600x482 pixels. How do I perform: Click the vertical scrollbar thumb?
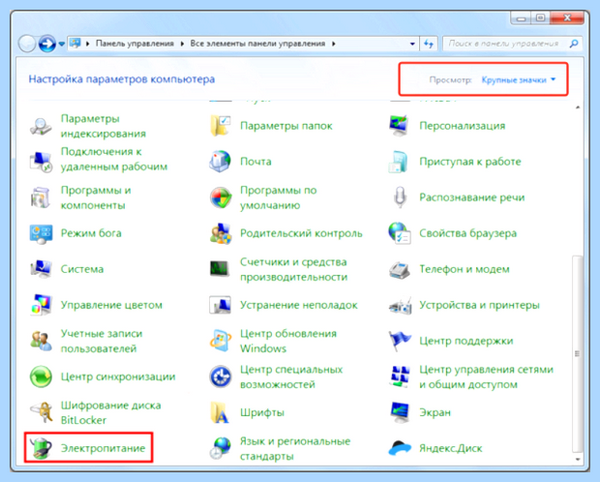point(577,353)
